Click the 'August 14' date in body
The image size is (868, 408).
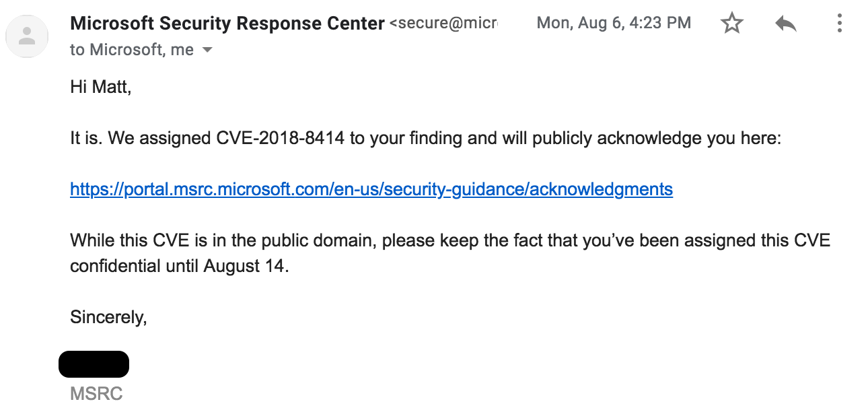click(x=246, y=266)
